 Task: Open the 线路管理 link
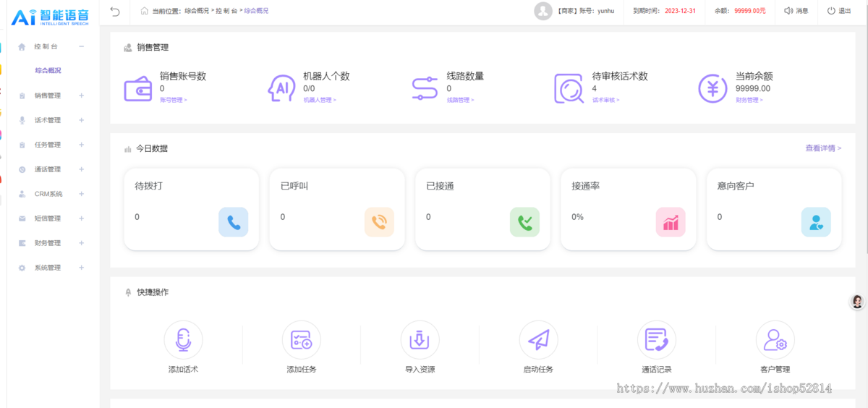pyautogui.click(x=460, y=100)
